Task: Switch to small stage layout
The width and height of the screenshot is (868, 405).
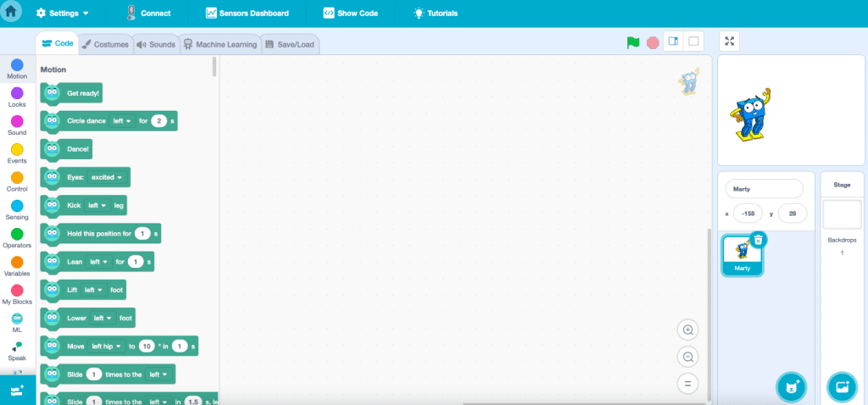Action: pos(673,42)
